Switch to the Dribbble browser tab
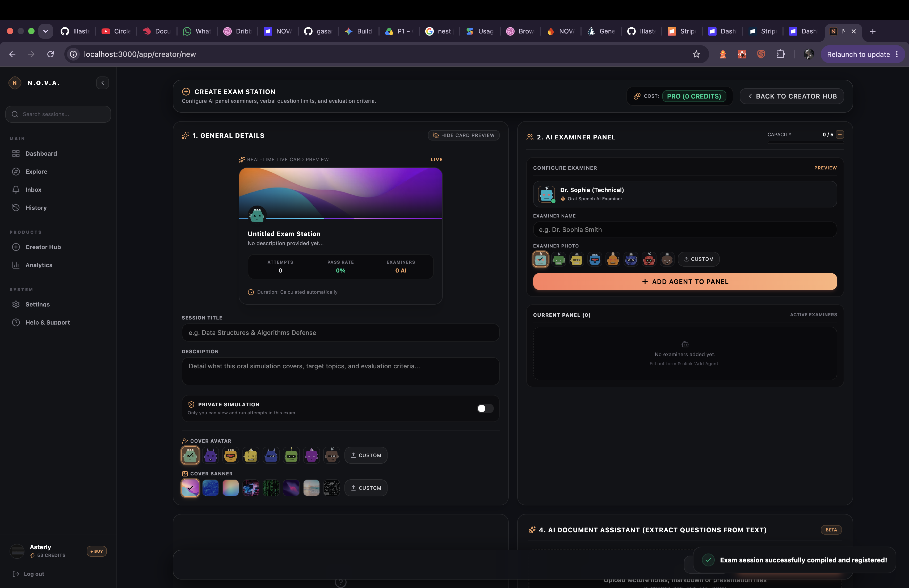The image size is (909, 588). [x=237, y=31]
